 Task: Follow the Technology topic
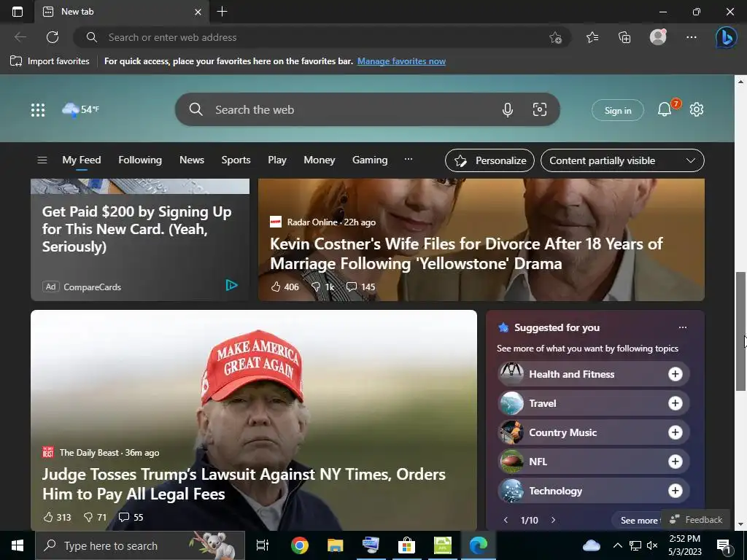[x=675, y=491]
